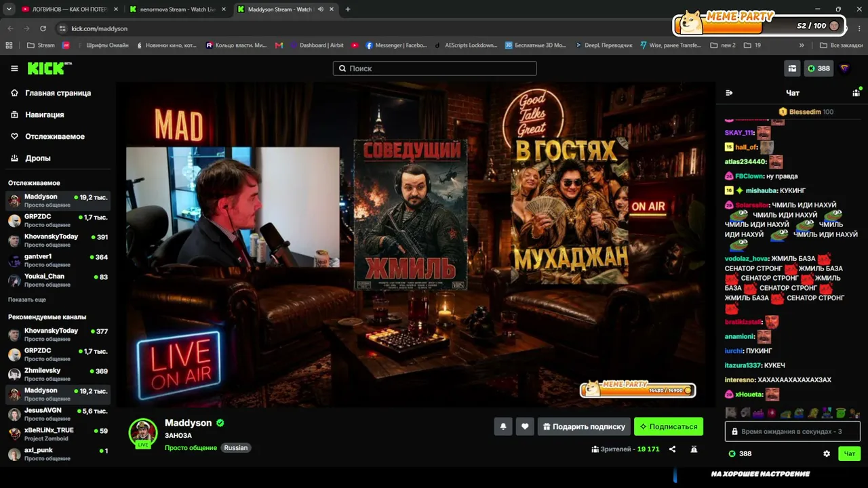The width and height of the screenshot is (868, 488).
Task: Follow Maddyson with the heart icon
Action: tap(525, 426)
